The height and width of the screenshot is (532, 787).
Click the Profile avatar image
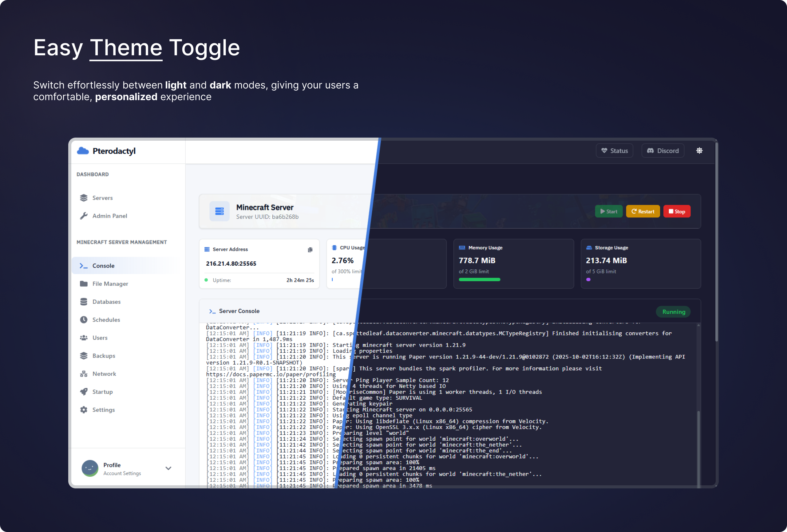click(x=90, y=468)
